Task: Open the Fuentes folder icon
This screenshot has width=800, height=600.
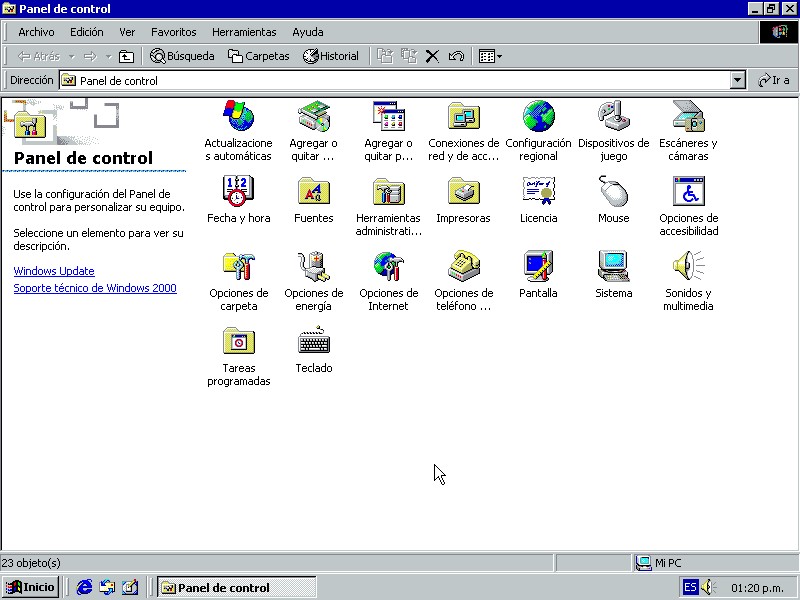Action: (314, 191)
